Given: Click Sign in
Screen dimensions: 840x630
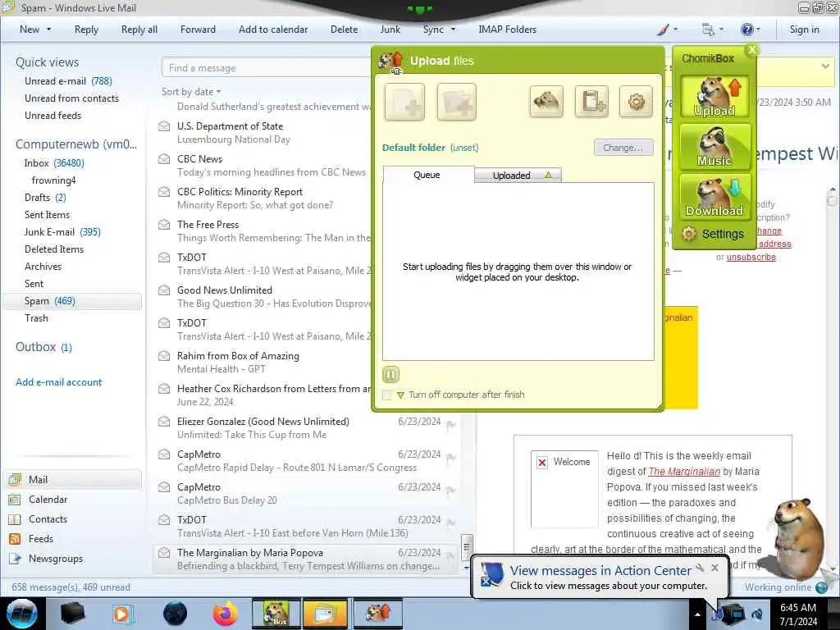Looking at the screenshot, I should click(x=804, y=30).
